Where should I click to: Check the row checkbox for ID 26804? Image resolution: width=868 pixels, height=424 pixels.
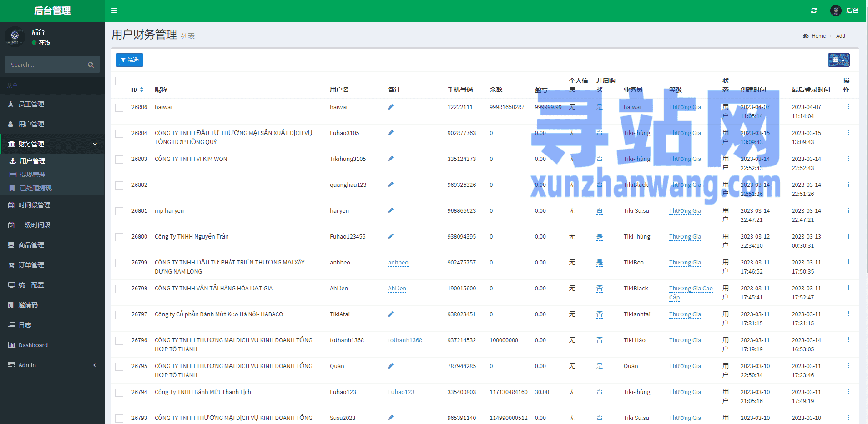coord(119,134)
